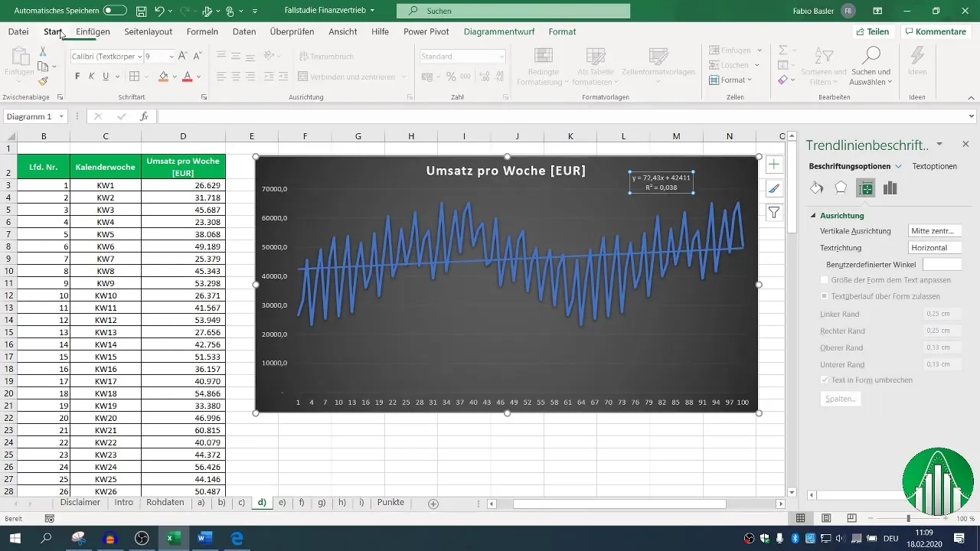This screenshot has width=980, height=551.
Task: Switch to the Textoptionen pane tab
Action: coord(934,166)
